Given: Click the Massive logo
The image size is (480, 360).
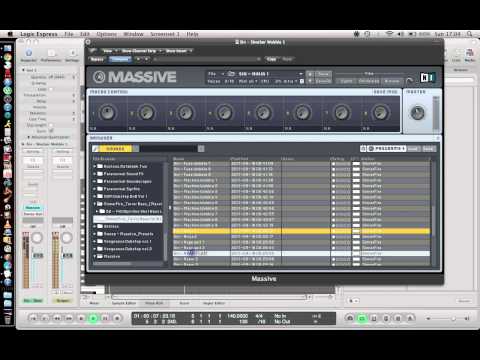Looking at the screenshot, I should point(134,77).
